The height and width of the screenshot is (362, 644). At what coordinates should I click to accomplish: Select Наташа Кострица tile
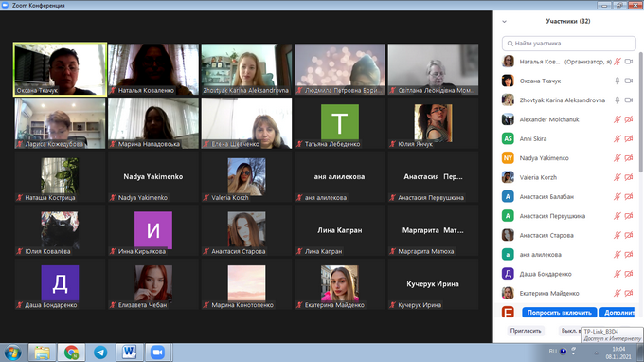[x=60, y=176]
